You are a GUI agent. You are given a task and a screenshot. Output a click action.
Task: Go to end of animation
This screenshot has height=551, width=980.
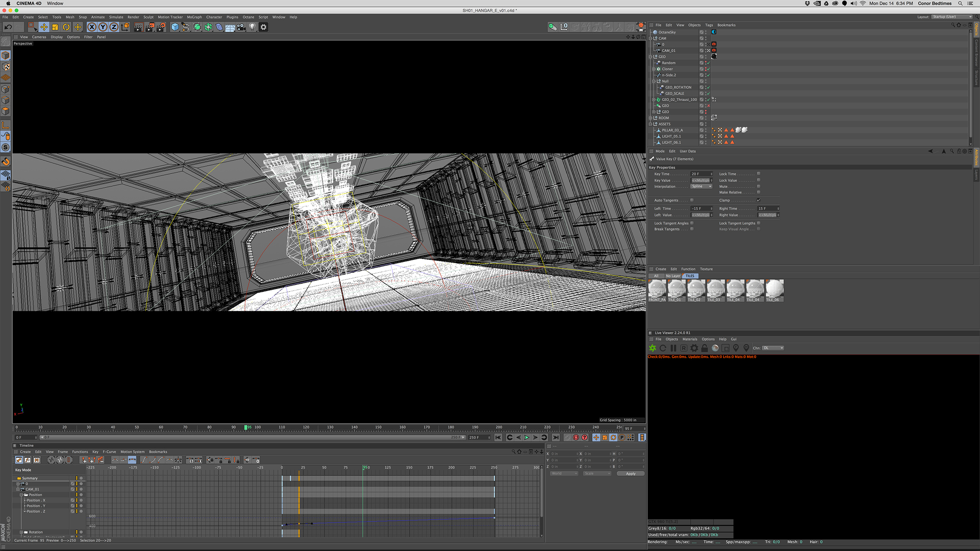556,437
